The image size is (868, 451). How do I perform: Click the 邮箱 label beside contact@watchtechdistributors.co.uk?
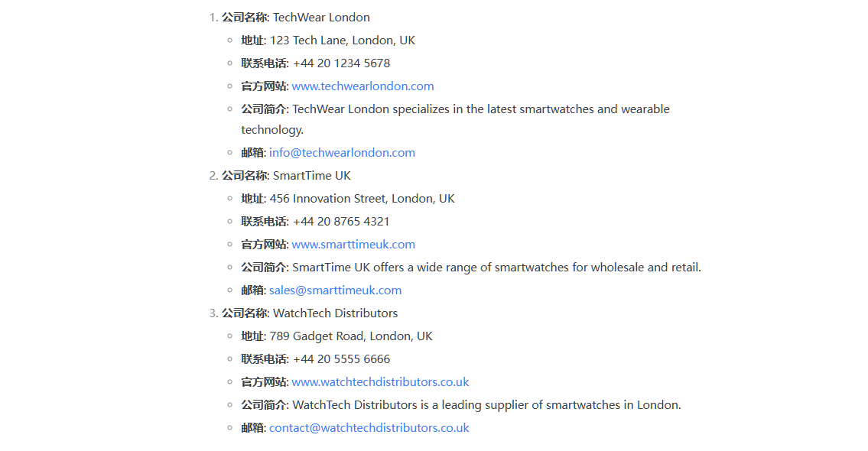pyautogui.click(x=252, y=428)
